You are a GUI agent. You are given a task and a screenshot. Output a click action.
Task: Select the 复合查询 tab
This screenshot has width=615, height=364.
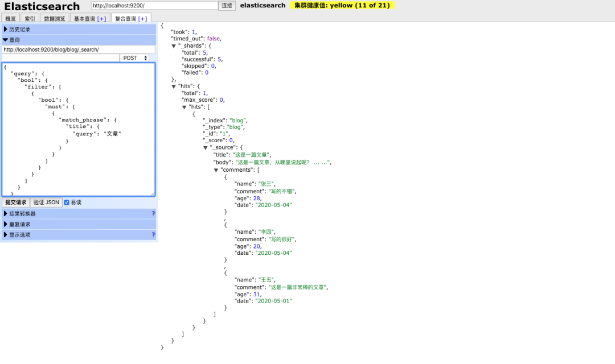point(125,18)
